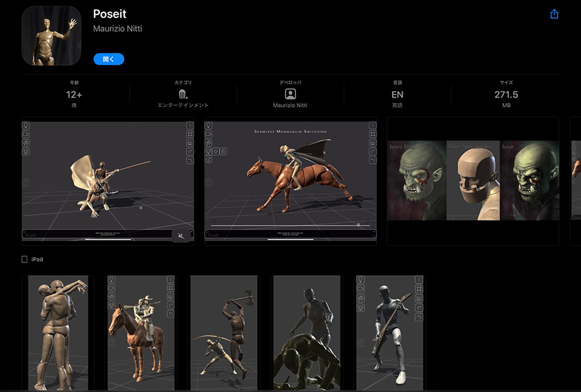Click the developer person icon

pos(290,94)
